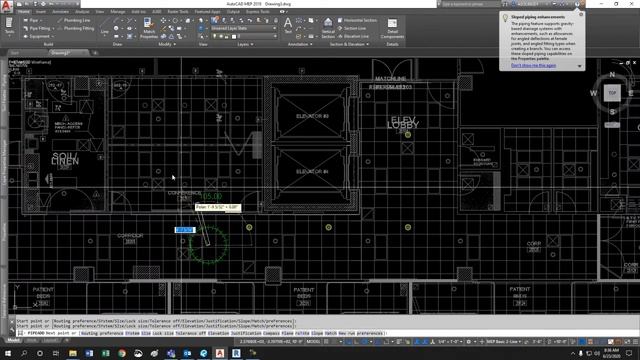Select the Move tool in Modify panel

tap(163, 20)
